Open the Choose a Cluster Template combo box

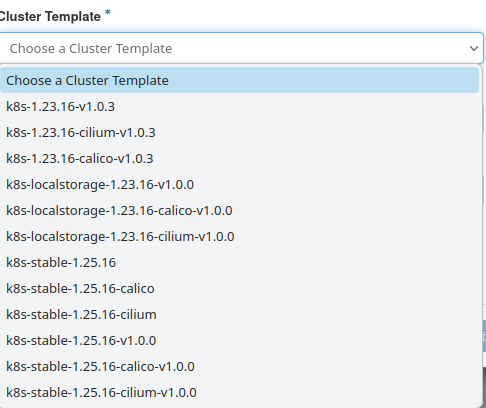(241, 48)
